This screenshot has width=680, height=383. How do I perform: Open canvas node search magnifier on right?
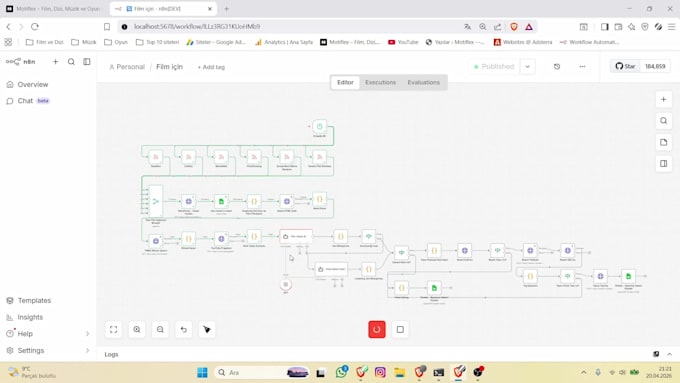click(x=664, y=121)
